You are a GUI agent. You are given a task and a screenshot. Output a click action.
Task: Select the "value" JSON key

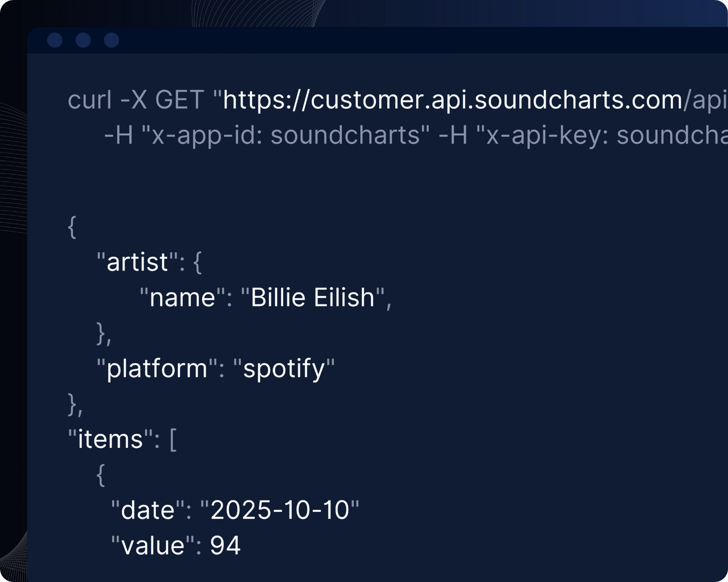(153, 545)
